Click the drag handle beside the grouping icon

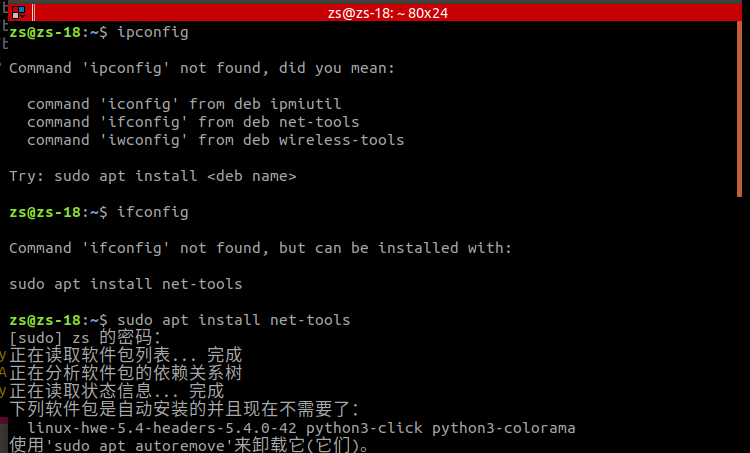coord(33,13)
